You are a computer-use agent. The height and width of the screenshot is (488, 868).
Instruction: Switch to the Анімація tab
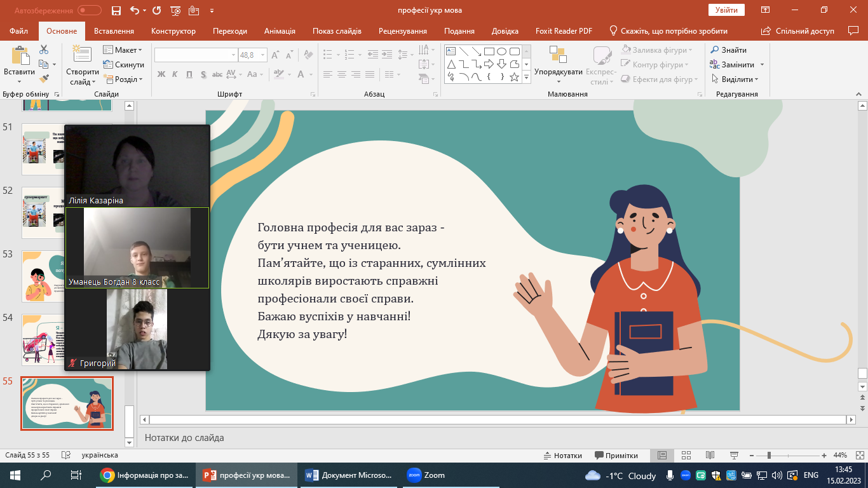point(280,31)
